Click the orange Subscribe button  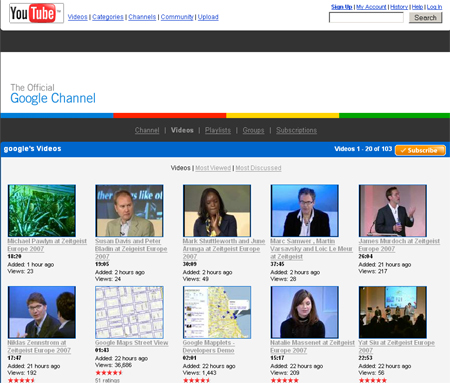420,150
